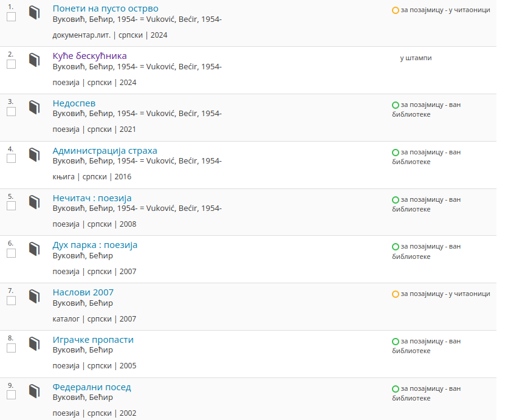This screenshot has width=508, height=420.
Task: Check the checkbox for result 1
Action: [x=11, y=17]
